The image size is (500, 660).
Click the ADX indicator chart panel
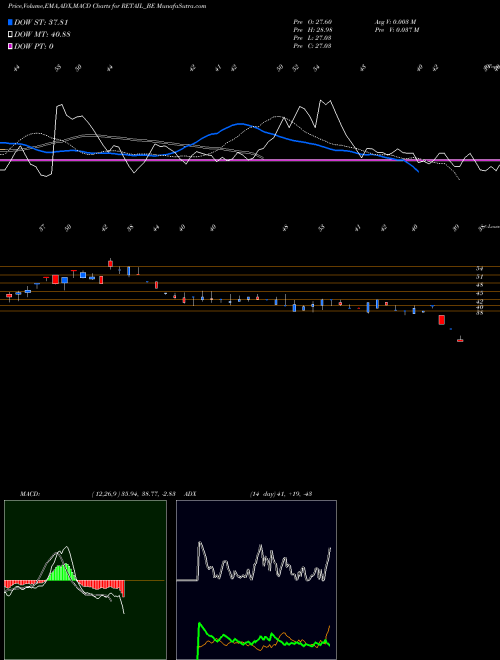coord(256,580)
